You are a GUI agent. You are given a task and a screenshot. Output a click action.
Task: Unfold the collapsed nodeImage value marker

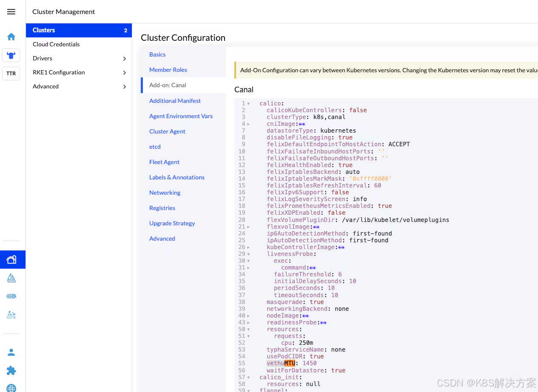(x=305, y=315)
